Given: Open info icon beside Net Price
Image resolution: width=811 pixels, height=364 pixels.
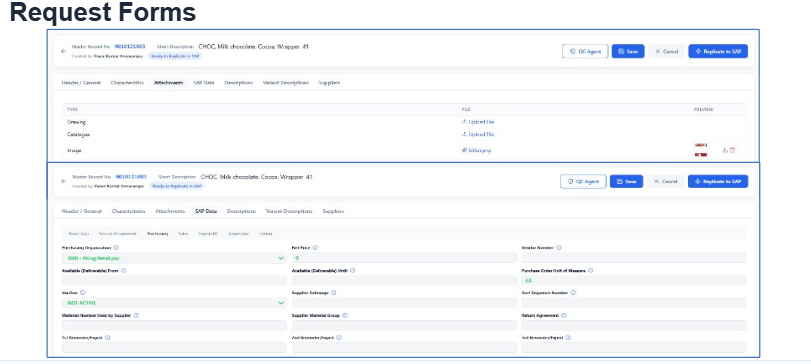Looking at the screenshot, I should point(315,248).
